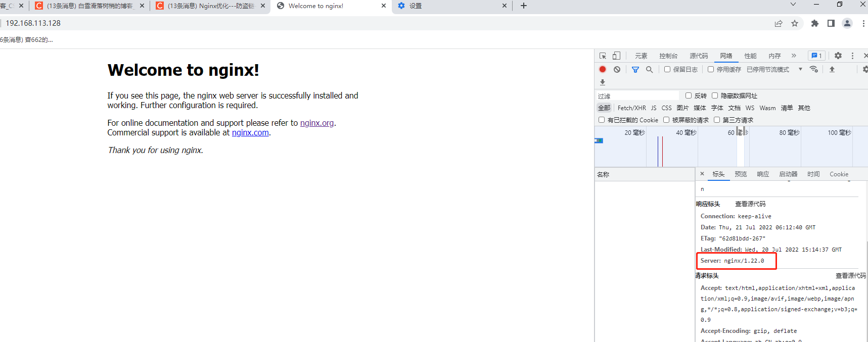The image size is (868, 342).
Task: Click 查看源代码 beside 响应标头
Action: (x=750, y=204)
